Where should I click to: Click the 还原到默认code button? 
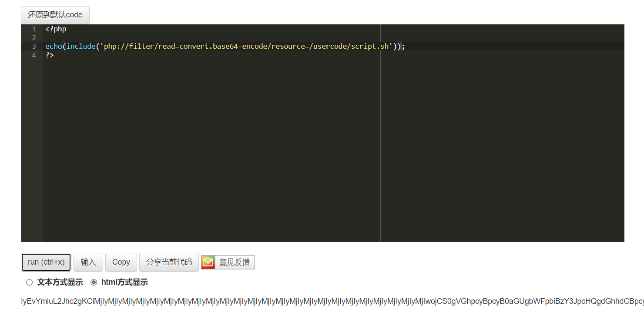point(55,15)
